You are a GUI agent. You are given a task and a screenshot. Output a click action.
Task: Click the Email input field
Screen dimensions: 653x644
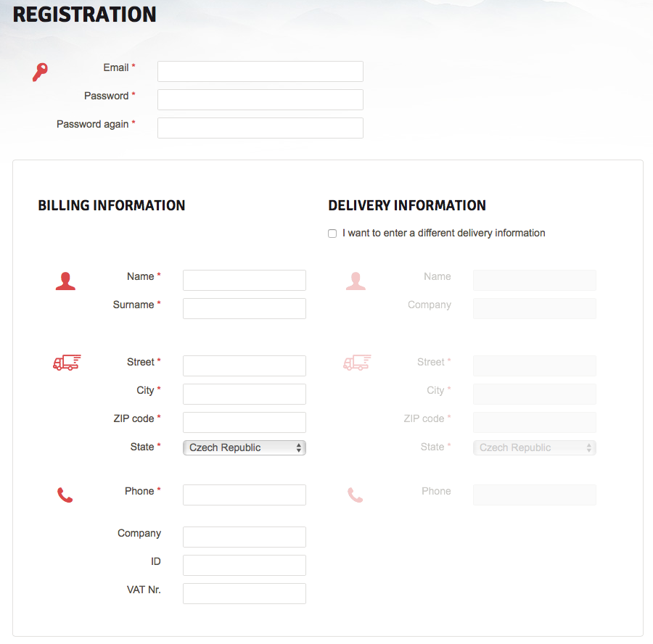(x=260, y=71)
